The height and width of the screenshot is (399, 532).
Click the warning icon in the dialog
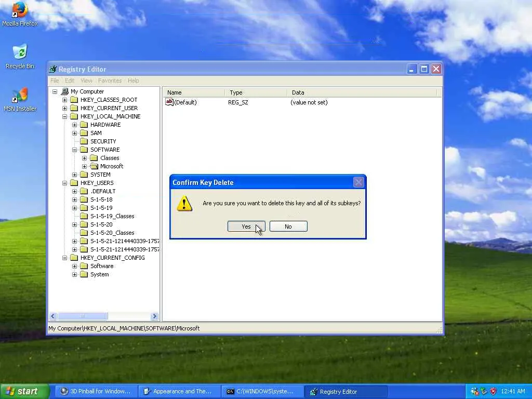click(x=184, y=203)
